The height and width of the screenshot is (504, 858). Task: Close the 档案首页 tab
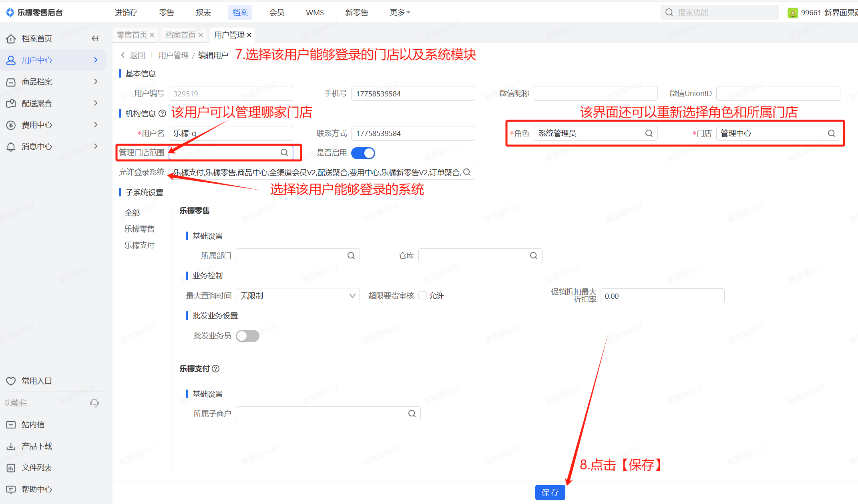[201, 35]
